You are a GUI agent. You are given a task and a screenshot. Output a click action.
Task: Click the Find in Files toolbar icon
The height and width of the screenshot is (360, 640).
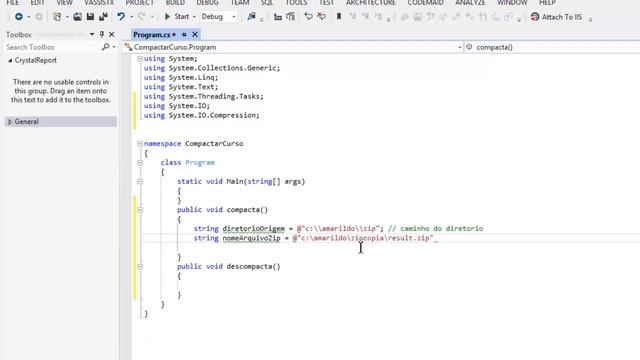[251, 17]
